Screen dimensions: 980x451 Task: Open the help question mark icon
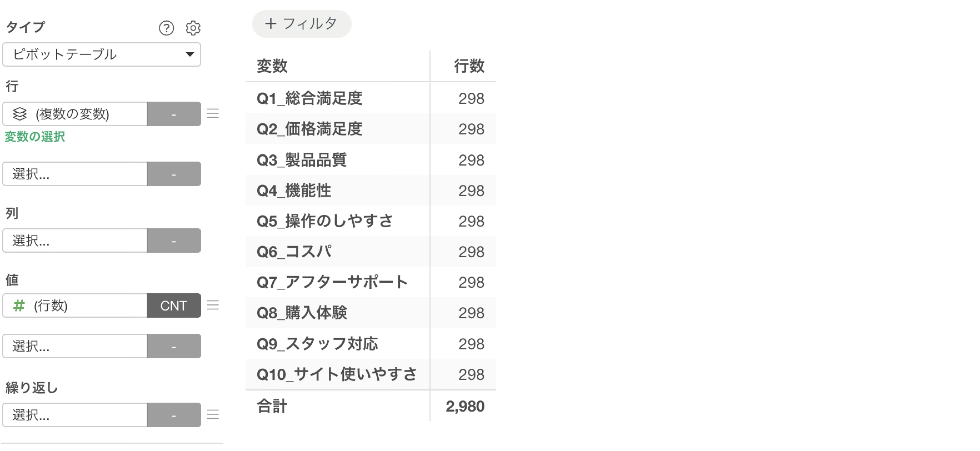click(166, 28)
